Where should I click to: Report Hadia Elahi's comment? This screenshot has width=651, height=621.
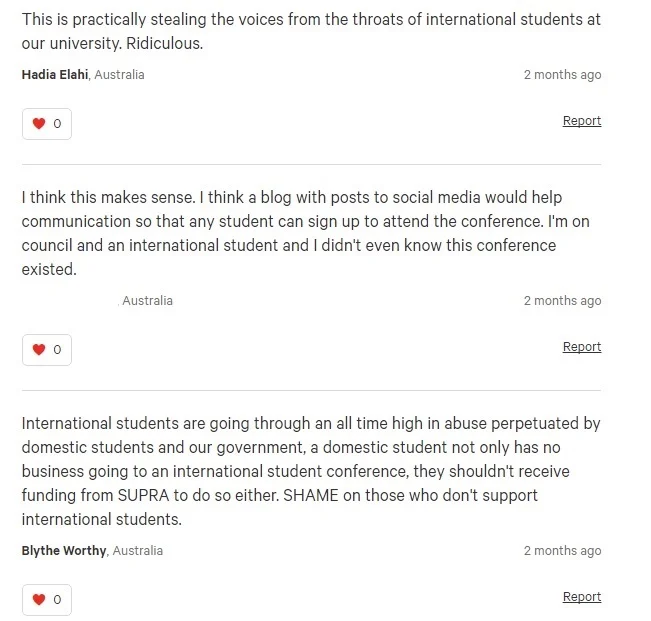point(582,121)
